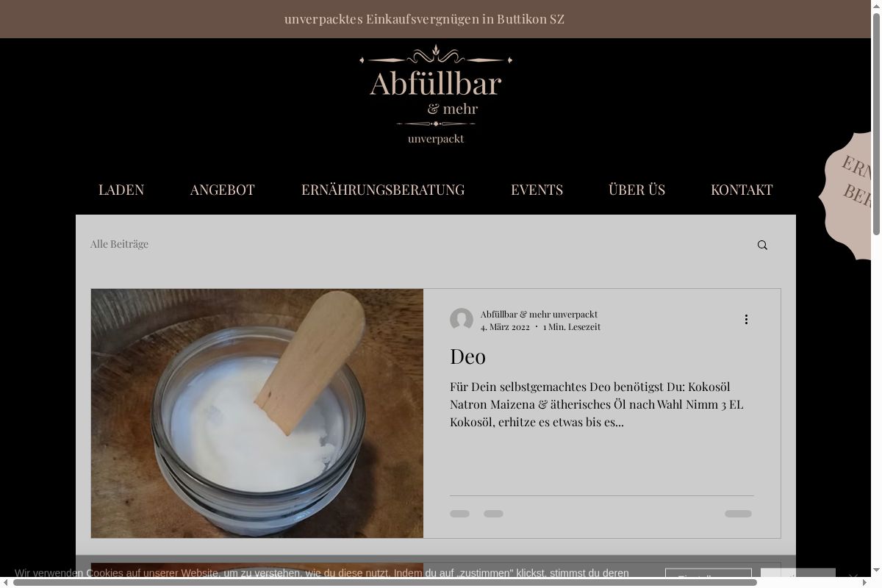Open the KONTAKT page
Image resolution: width=882 pixels, height=588 pixels.
pos(742,190)
